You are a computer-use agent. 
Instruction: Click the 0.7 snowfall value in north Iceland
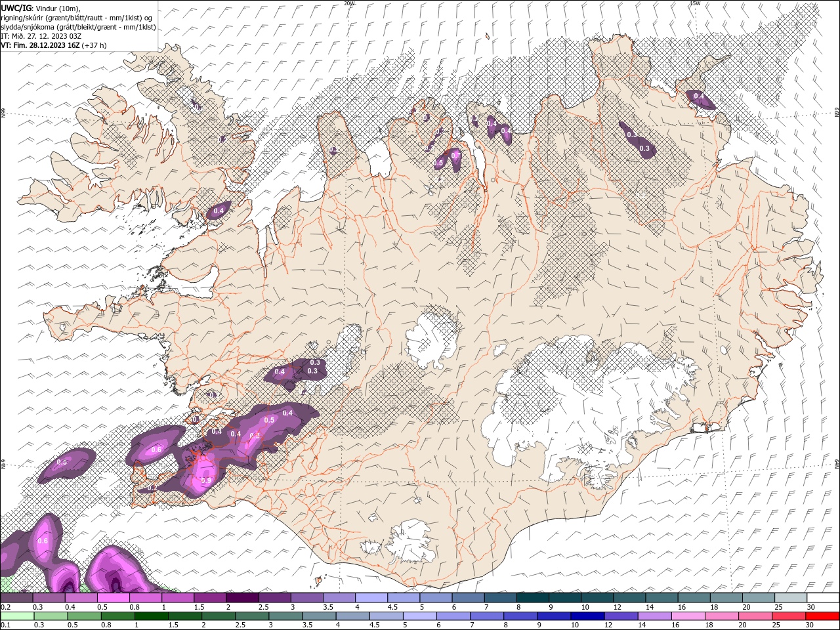click(455, 156)
